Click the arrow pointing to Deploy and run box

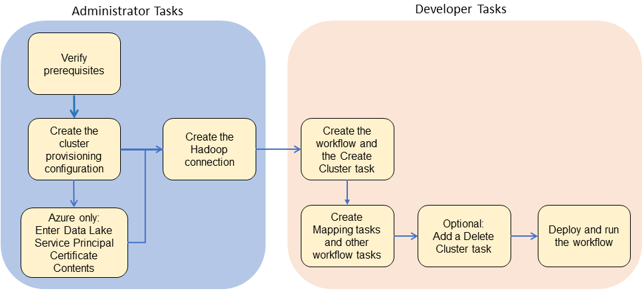(x=524, y=235)
